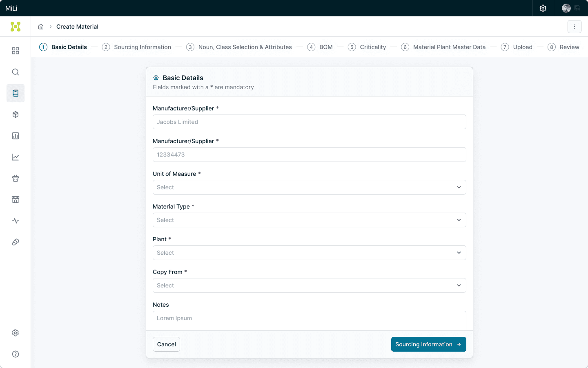The width and height of the screenshot is (588, 368).
Task: Open the Copy From dropdown
Action: pyautogui.click(x=310, y=285)
